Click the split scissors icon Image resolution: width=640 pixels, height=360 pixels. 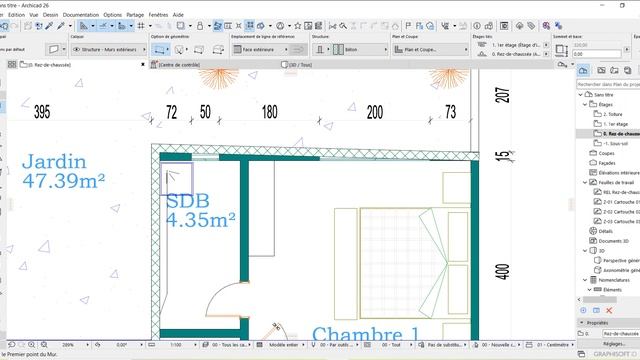(333, 26)
